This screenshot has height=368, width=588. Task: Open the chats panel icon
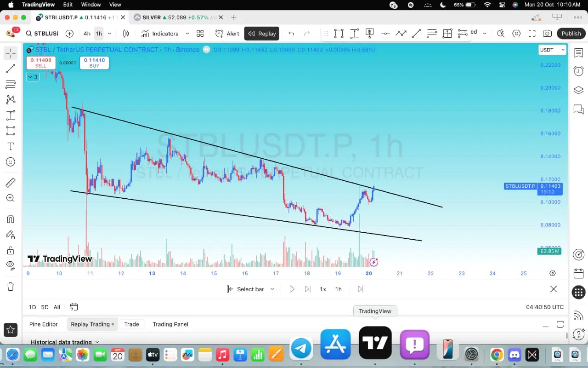click(x=578, y=109)
